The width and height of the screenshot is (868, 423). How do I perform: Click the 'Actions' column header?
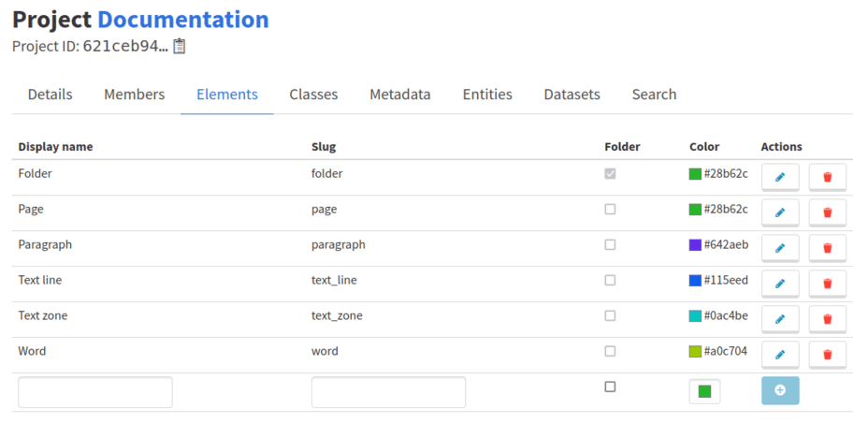[x=782, y=147]
